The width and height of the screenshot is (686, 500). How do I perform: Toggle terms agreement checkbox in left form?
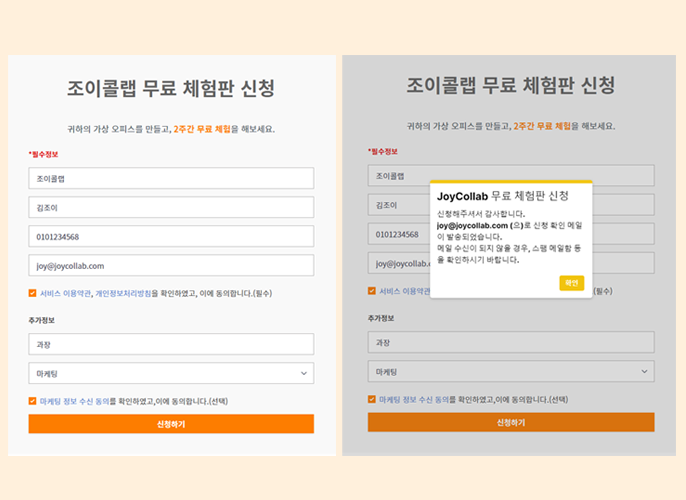[x=32, y=293]
